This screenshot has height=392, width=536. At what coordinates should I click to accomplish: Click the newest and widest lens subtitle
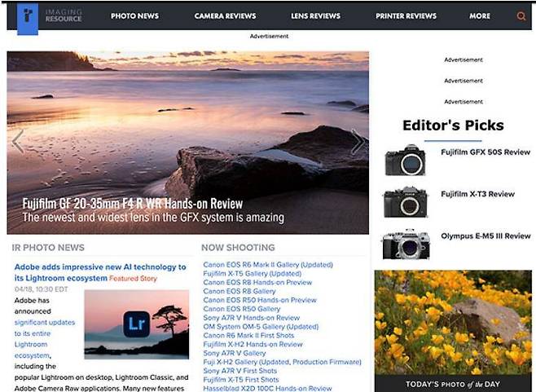pyautogui.click(x=153, y=218)
